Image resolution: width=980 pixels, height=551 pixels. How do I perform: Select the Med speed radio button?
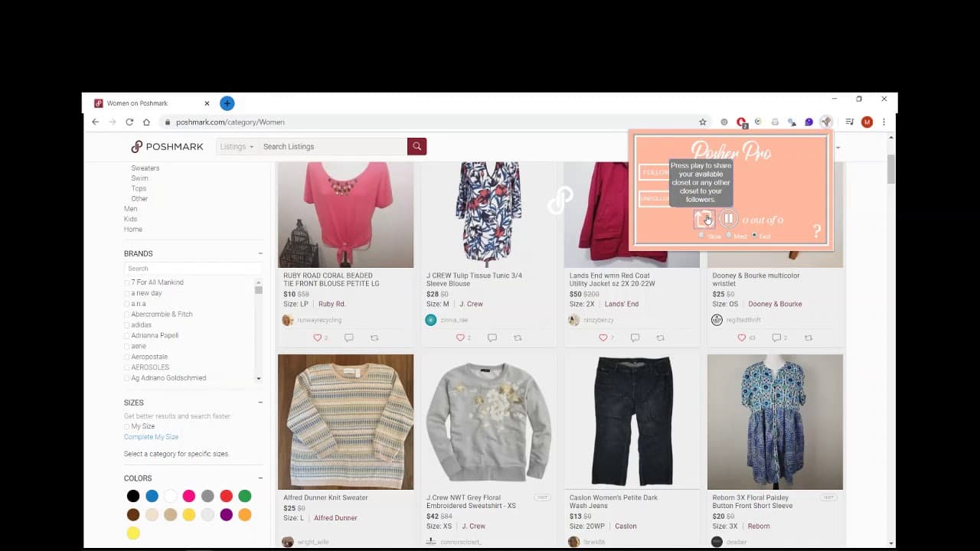(x=728, y=235)
